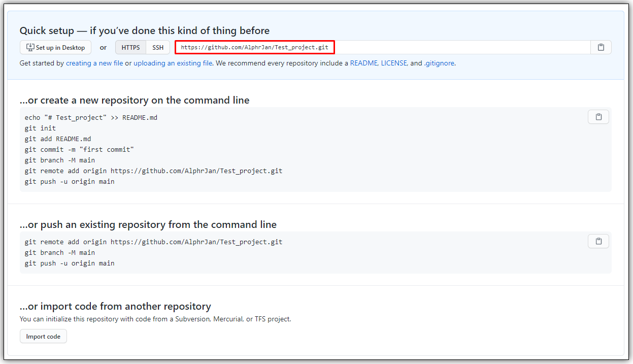Screen dimensions: 633x364
Task: Click the 'git init' command line
Action: (x=40, y=128)
